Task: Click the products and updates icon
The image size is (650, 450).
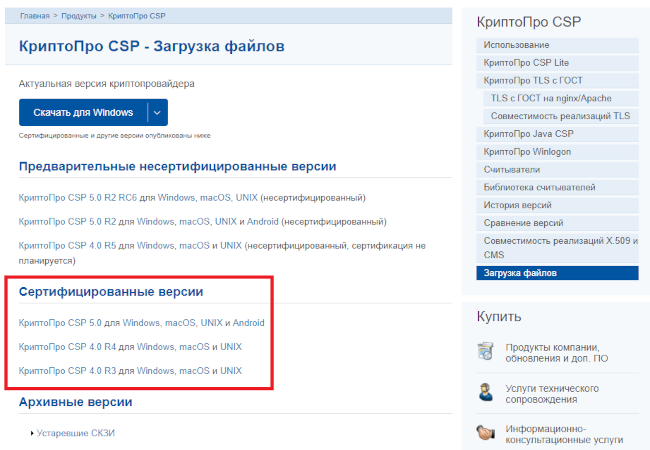Action: (485, 351)
